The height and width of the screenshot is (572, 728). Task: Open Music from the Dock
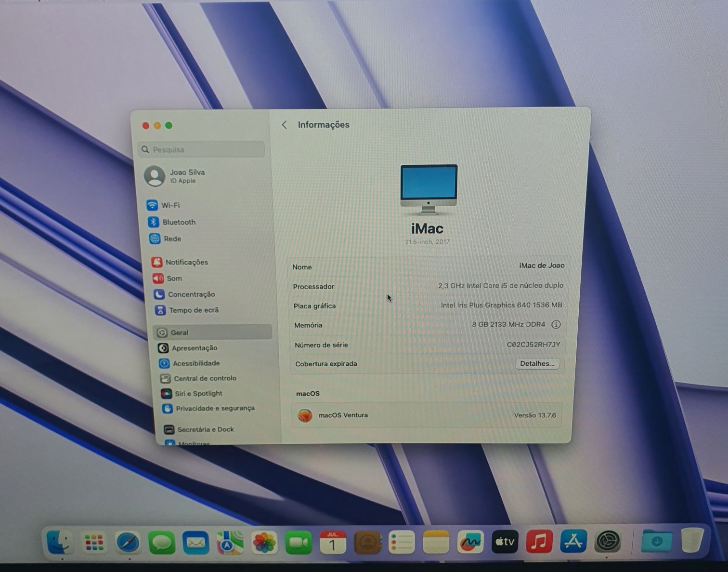[539, 541]
